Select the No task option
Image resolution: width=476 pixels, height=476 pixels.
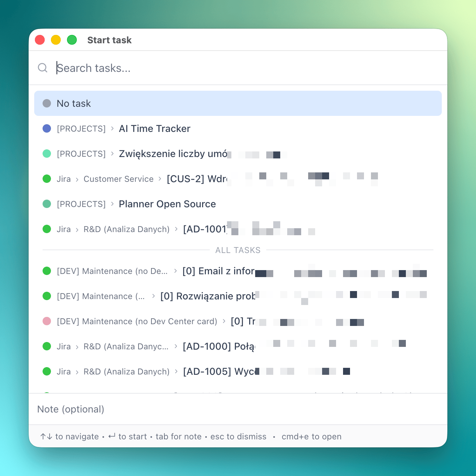pos(237,103)
